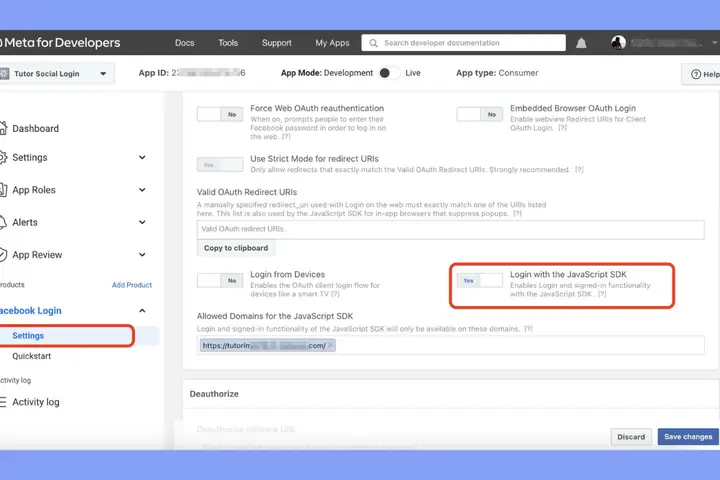The image size is (720, 480).
Task: Click help [?] next to Allowed Domains description
Action: click(529, 329)
